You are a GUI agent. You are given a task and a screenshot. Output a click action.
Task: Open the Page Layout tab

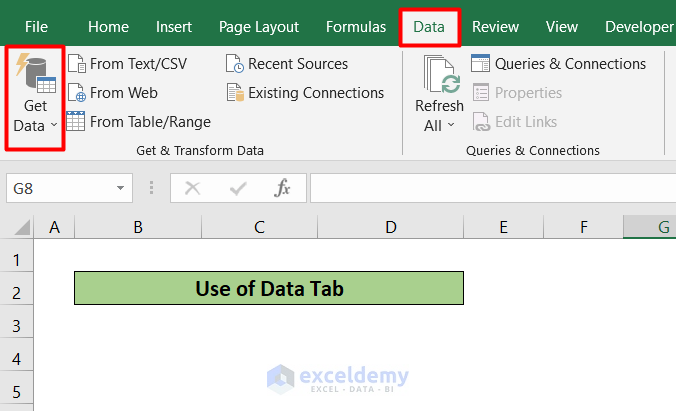click(x=261, y=27)
